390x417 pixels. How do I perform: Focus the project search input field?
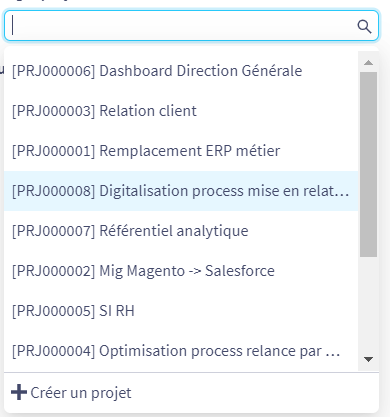[191, 26]
